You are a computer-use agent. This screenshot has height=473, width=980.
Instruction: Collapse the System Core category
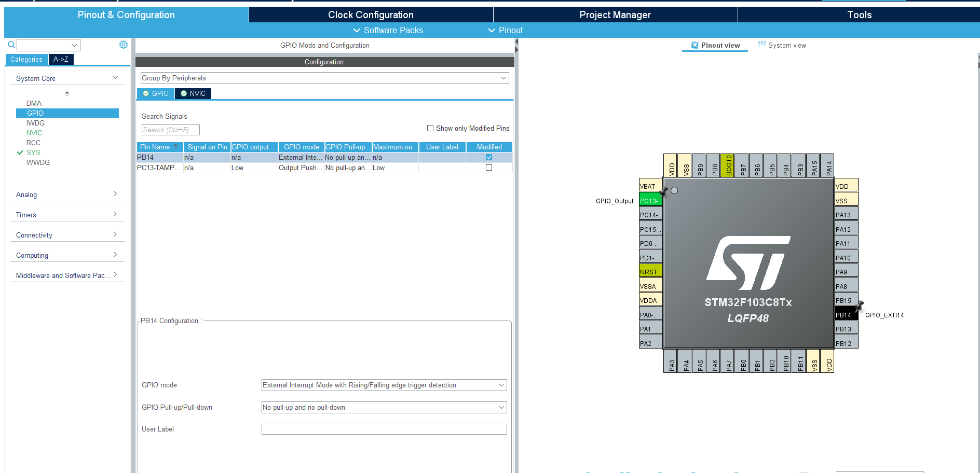pos(115,78)
